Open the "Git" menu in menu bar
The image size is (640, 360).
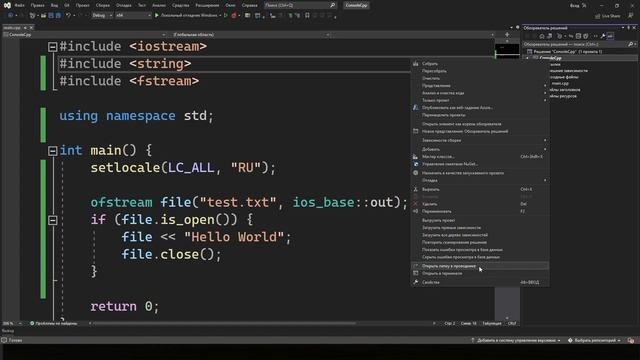67,5
